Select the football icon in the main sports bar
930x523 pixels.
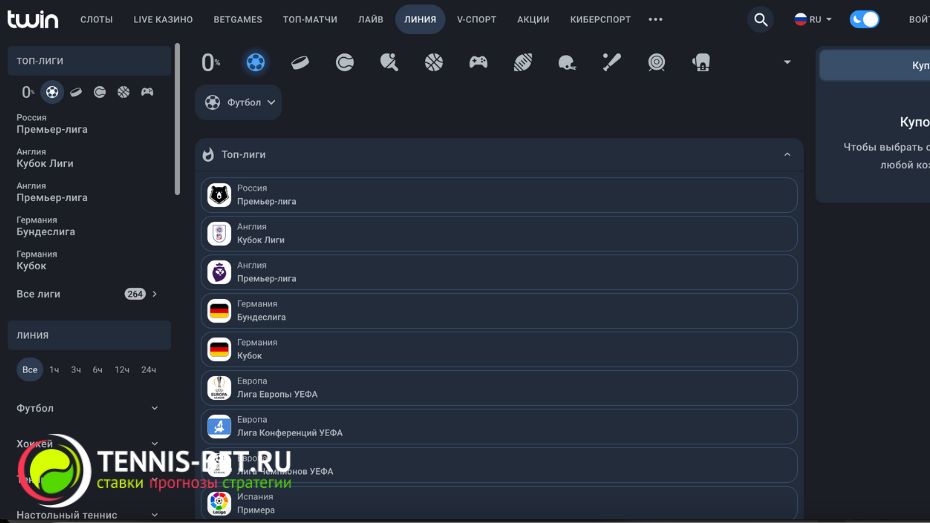coord(256,62)
